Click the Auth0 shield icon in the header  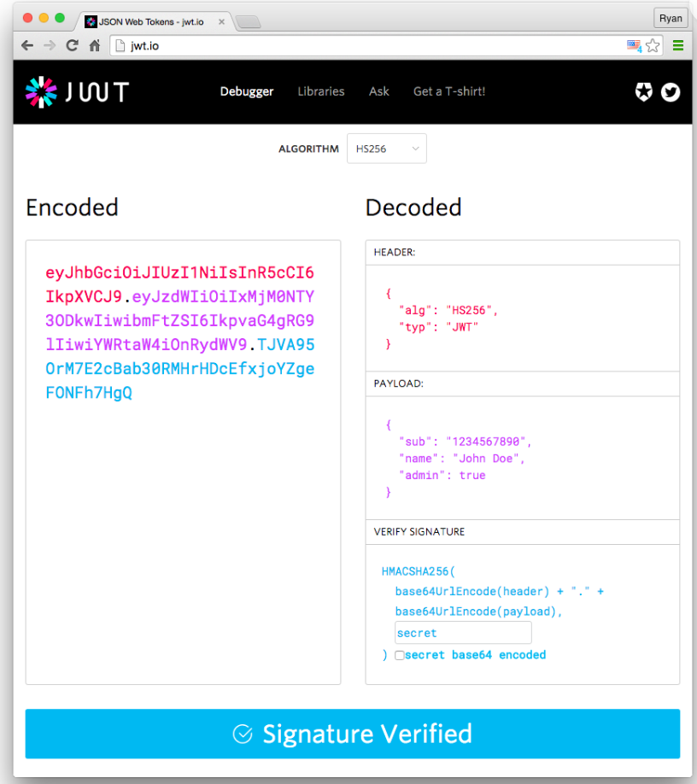[643, 91]
